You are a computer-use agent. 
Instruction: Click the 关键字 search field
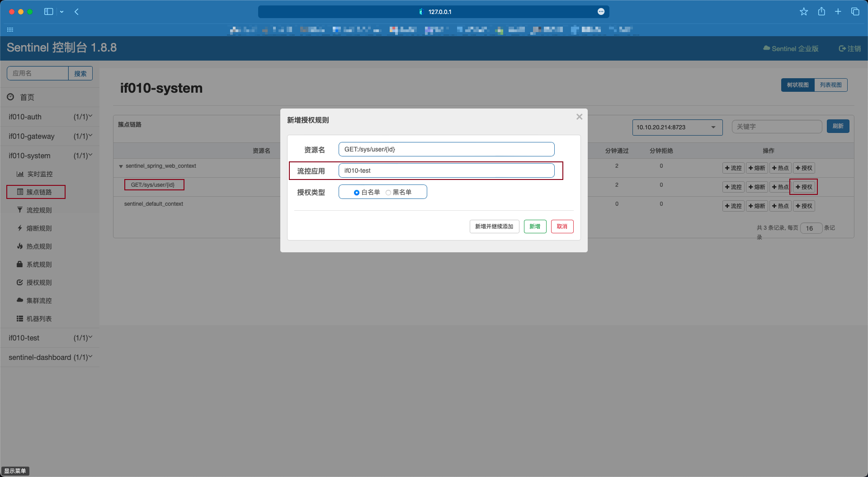click(x=777, y=127)
